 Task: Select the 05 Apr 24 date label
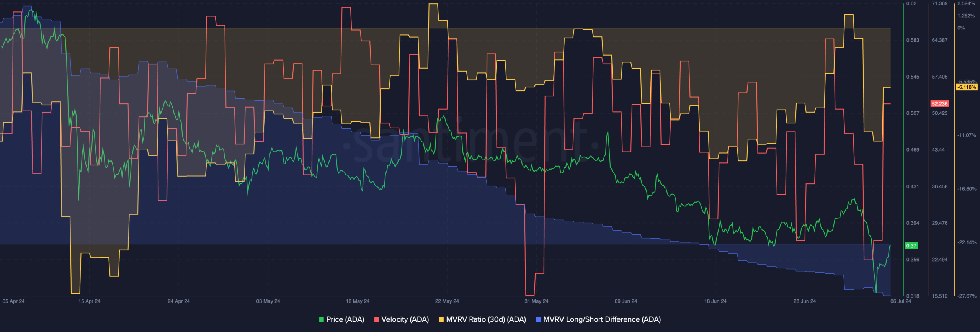point(13,301)
